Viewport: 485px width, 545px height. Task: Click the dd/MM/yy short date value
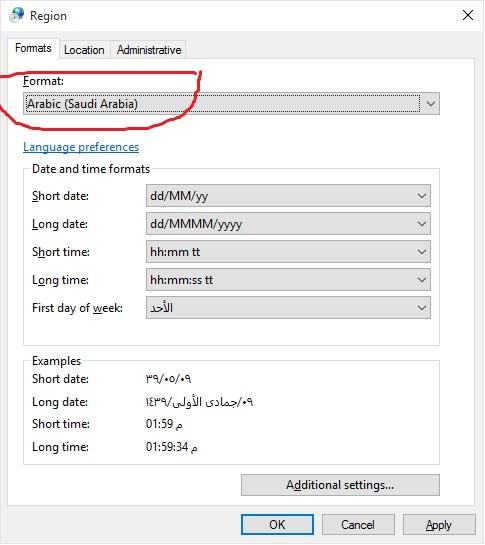tap(179, 196)
